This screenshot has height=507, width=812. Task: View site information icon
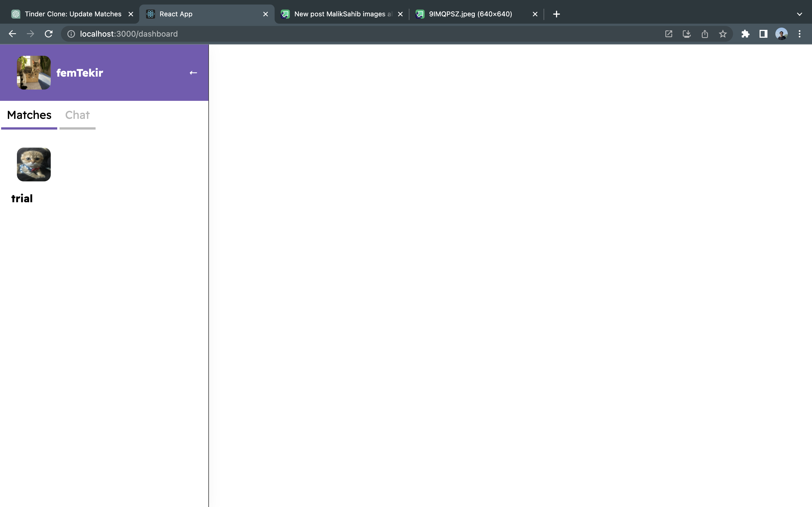tap(71, 34)
